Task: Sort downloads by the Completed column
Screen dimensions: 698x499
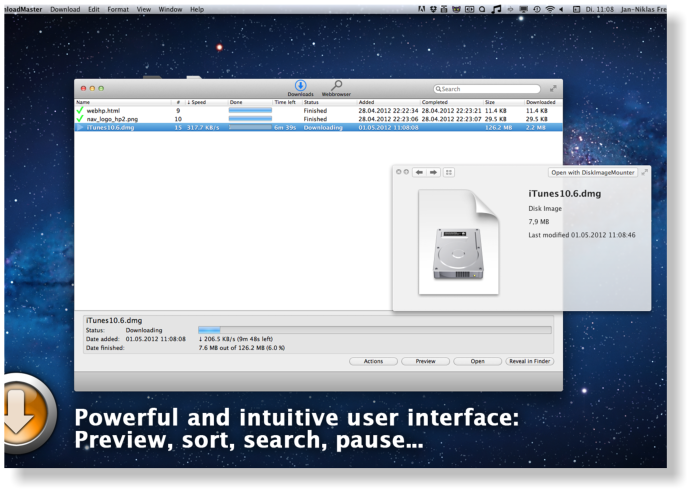Action: coord(452,102)
